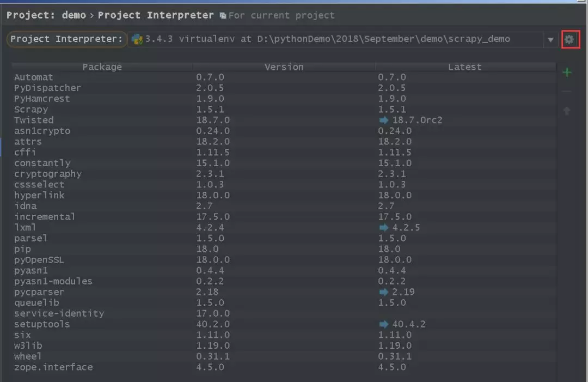Select the cssselect package row
The image size is (588, 382).
coord(284,185)
